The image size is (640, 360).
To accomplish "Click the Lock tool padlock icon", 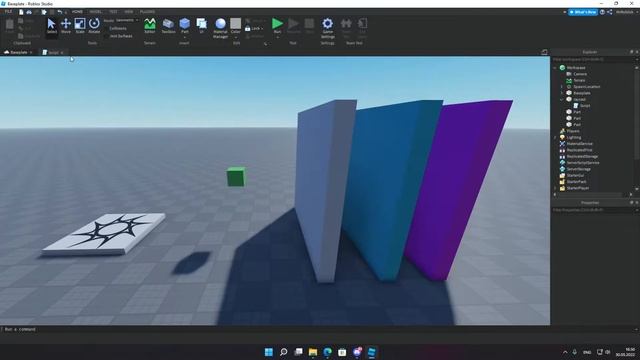I will pyautogui.click(x=247, y=28).
